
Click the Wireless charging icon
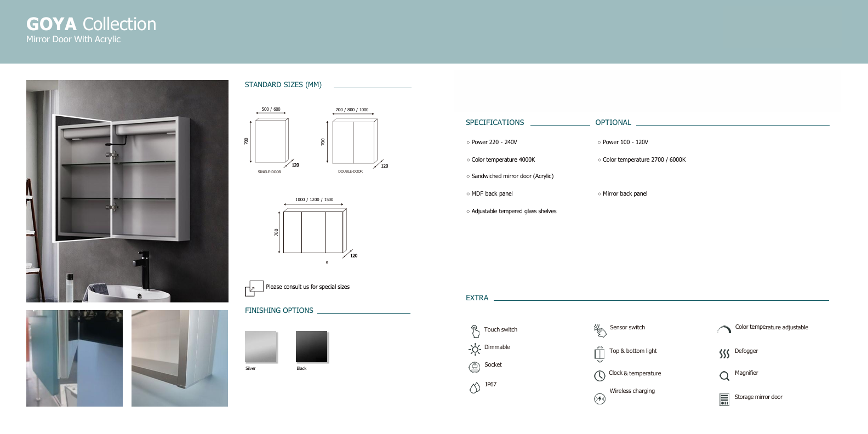point(599,399)
